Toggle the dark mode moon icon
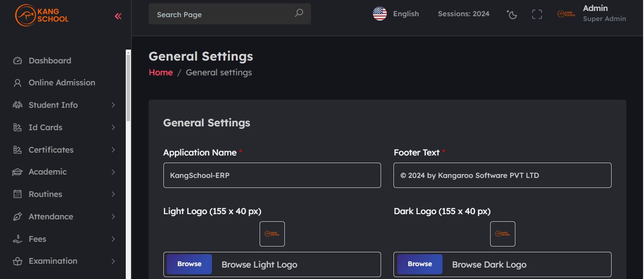The width and height of the screenshot is (644, 279). (512, 14)
